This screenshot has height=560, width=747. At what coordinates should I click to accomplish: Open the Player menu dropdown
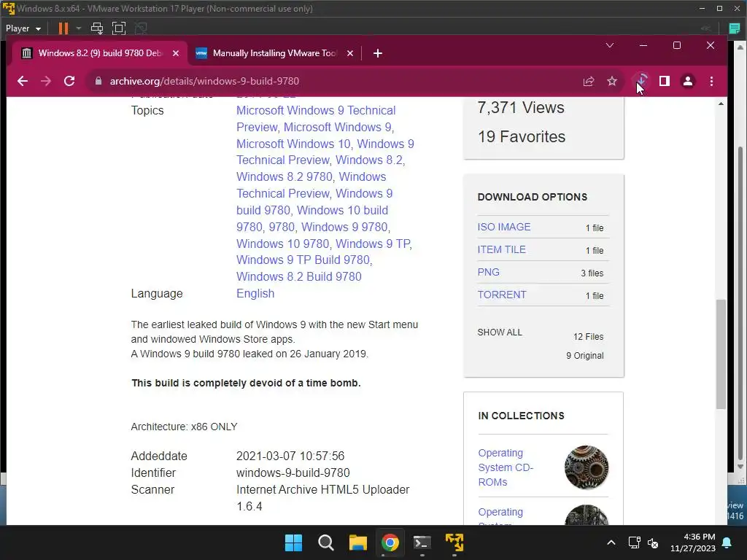23,28
